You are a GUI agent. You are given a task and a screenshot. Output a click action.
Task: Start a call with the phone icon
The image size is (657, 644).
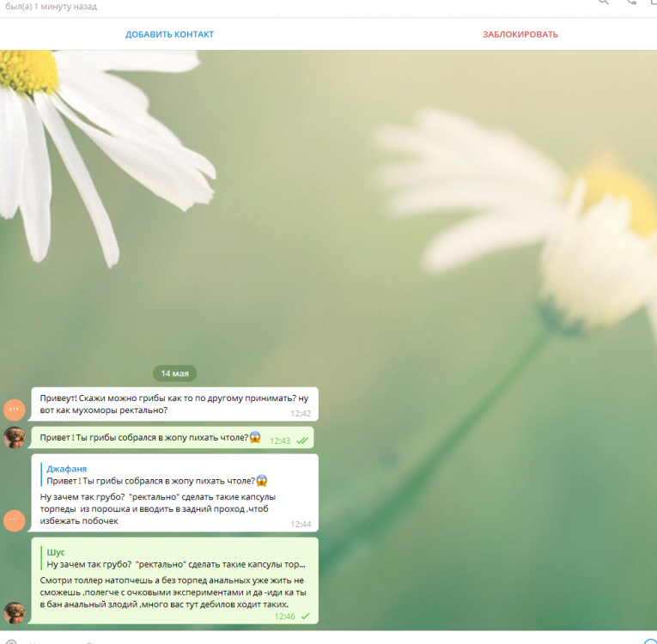coord(631,2)
